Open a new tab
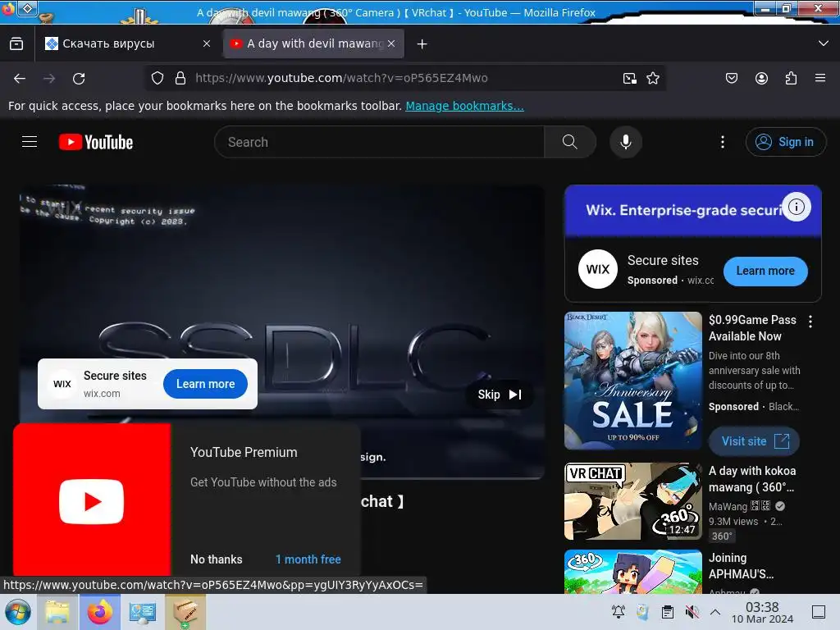 point(422,44)
